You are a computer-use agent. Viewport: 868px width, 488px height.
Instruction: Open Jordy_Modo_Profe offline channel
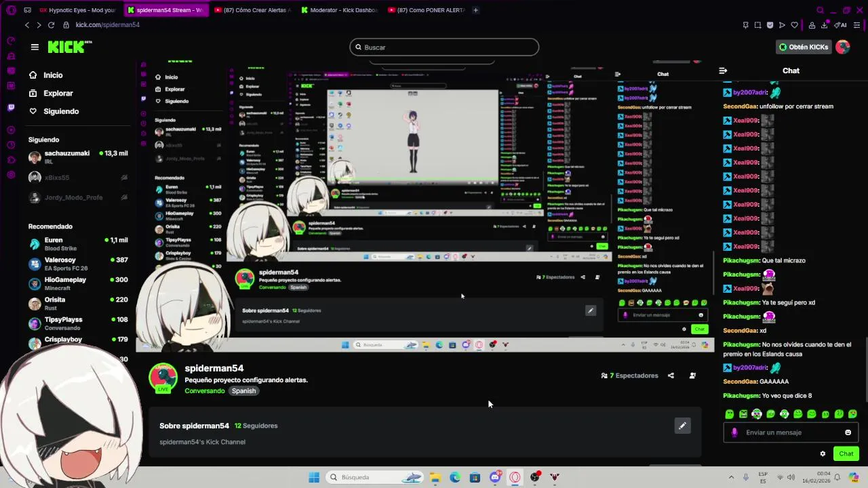point(78,198)
